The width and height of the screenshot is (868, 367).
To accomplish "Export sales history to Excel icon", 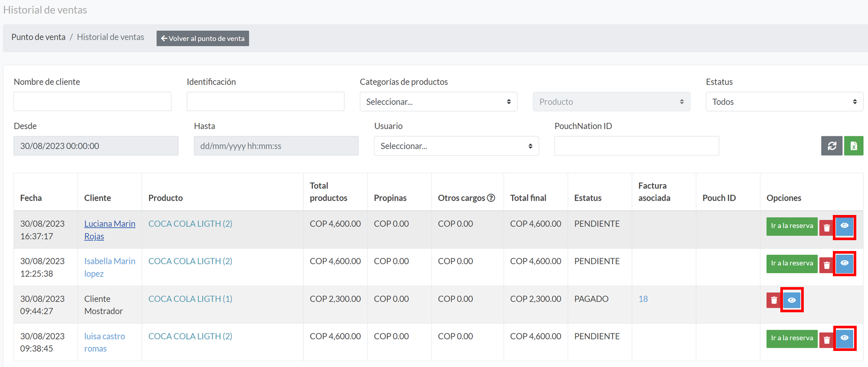I will [854, 146].
